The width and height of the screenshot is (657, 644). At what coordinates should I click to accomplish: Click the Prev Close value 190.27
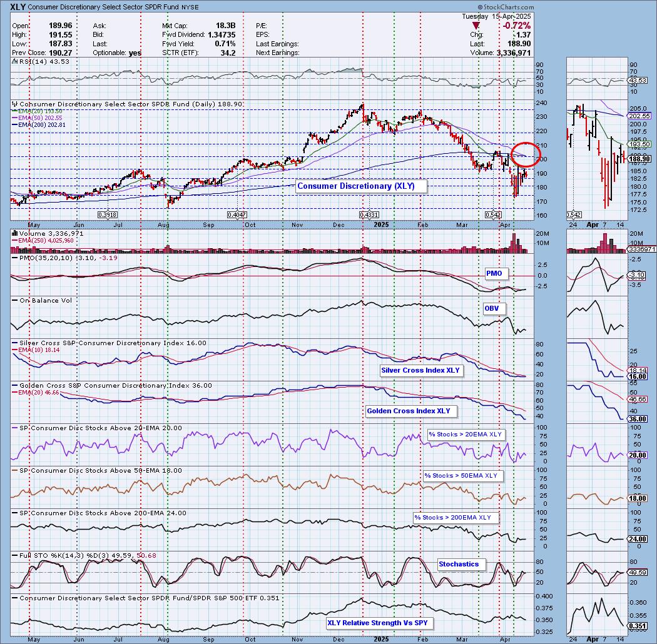tap(60, 53)
